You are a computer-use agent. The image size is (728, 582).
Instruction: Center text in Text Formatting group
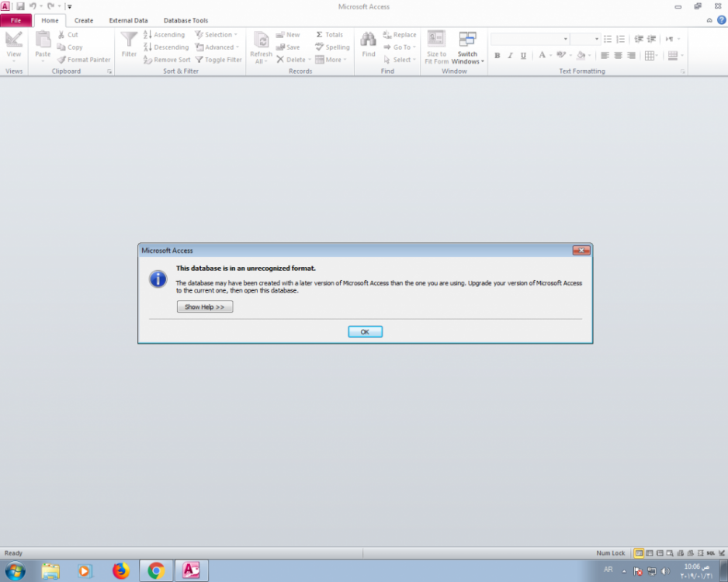coord(618,55)
